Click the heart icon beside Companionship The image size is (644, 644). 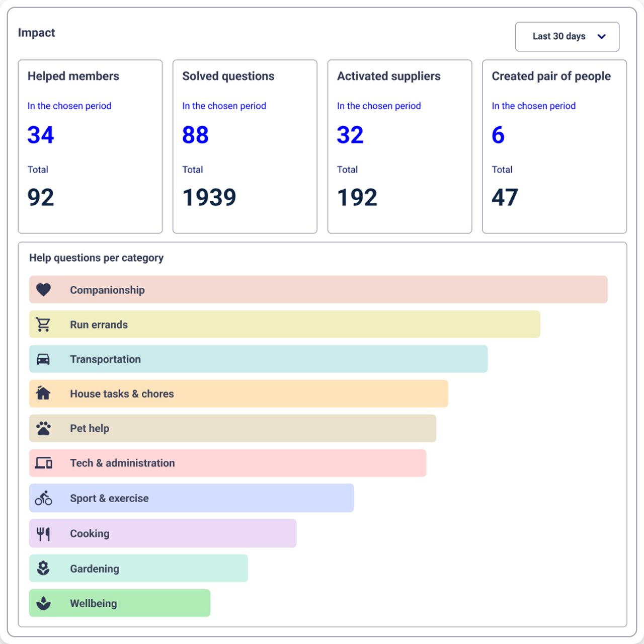[44, 290]
